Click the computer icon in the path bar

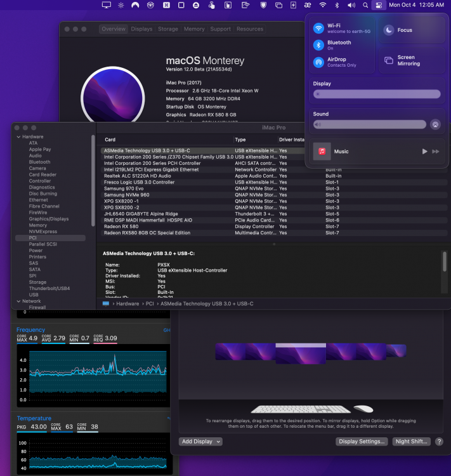tap(106, 303)
